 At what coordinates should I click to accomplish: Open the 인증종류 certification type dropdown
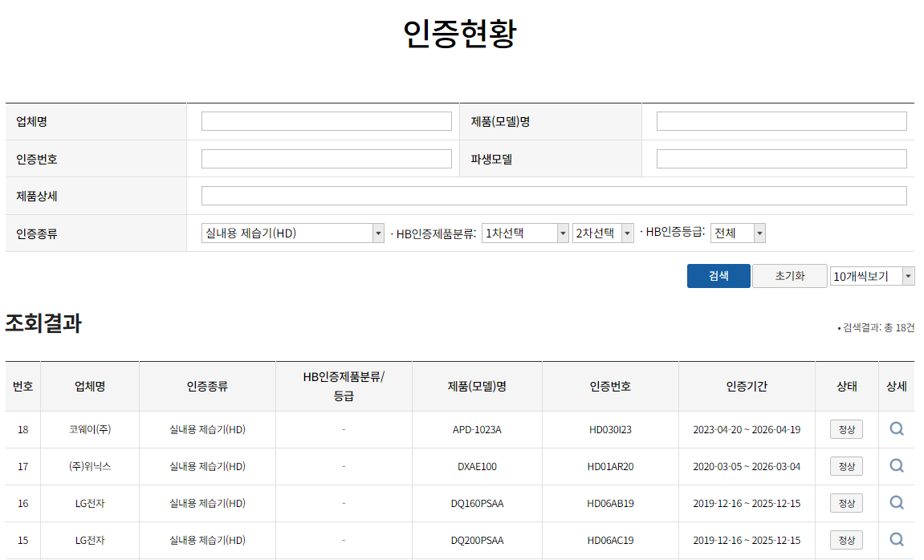[291, 232]
